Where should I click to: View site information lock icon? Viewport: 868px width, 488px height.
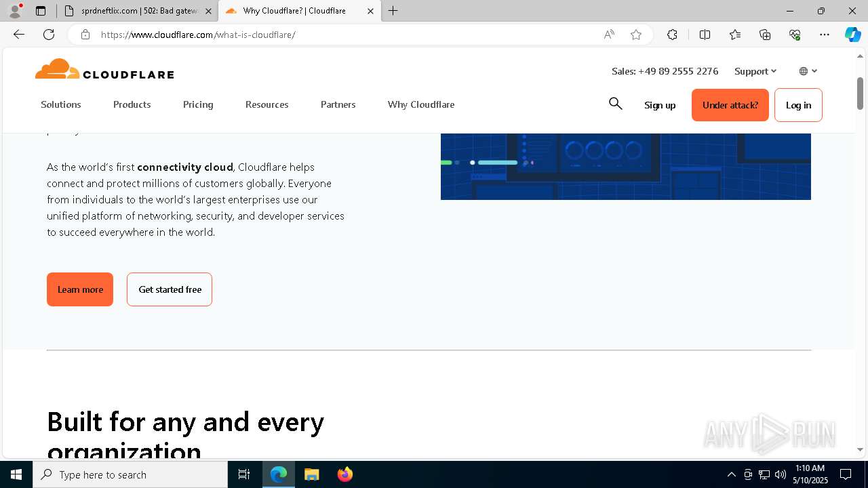pos(85,35)
